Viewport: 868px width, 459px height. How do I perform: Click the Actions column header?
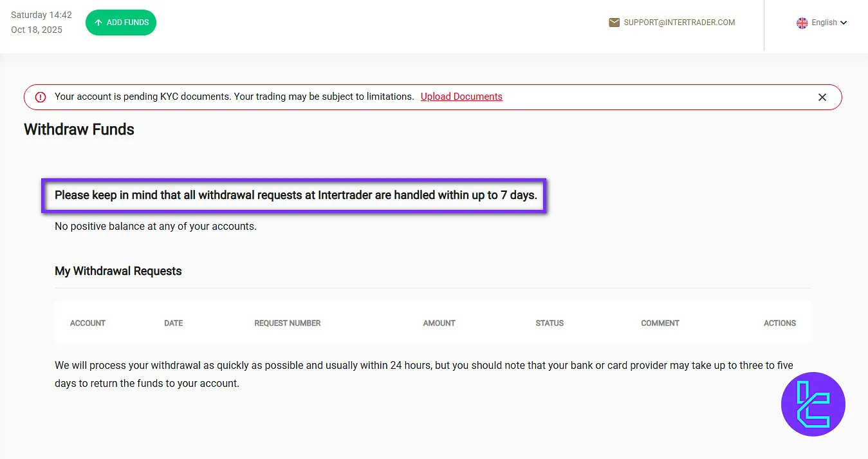pos(779,323)
